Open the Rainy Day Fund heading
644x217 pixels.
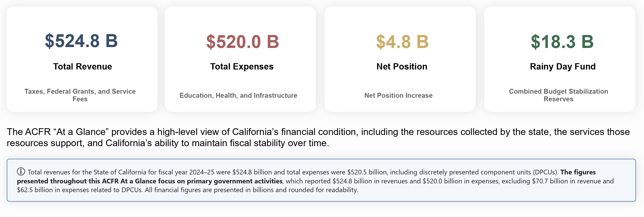click(563, 67)
